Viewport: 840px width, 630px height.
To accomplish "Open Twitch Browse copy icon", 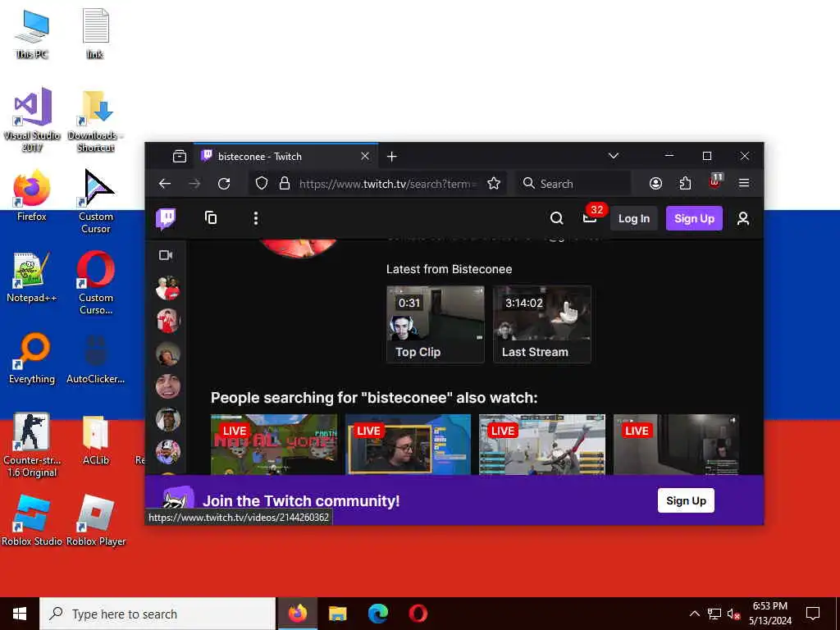I will (211, 218).
